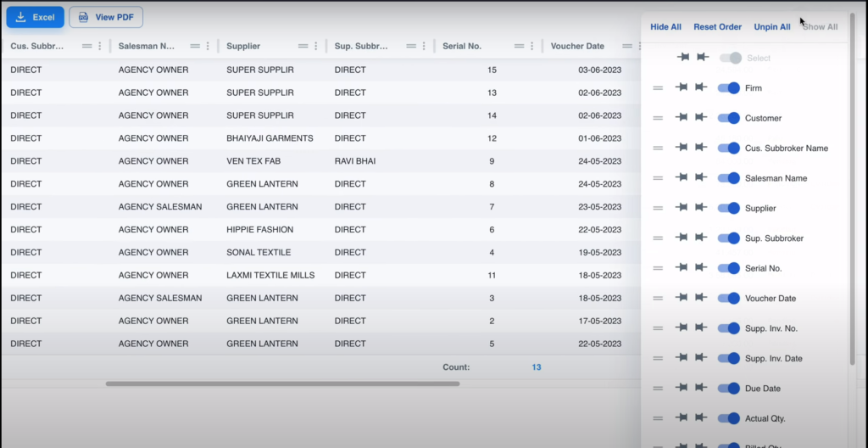Image resolution: width=868 pixels, height=448 pixels.
Task: Click the table's horizontal scrollbar
Action: (x=282, y=384)
